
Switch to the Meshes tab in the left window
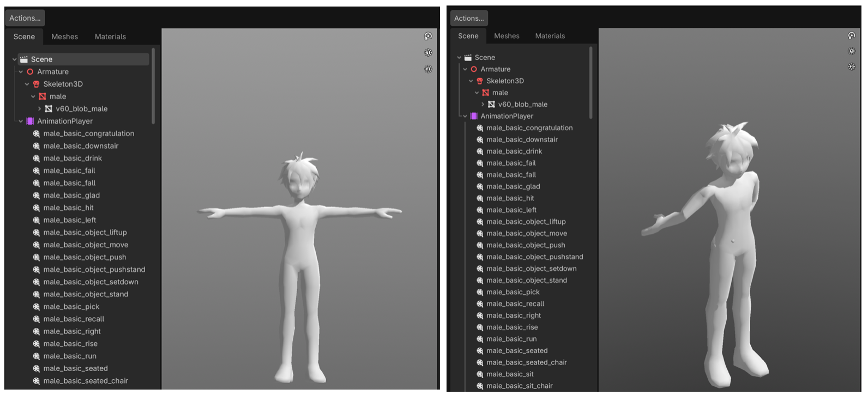[64, 37]
